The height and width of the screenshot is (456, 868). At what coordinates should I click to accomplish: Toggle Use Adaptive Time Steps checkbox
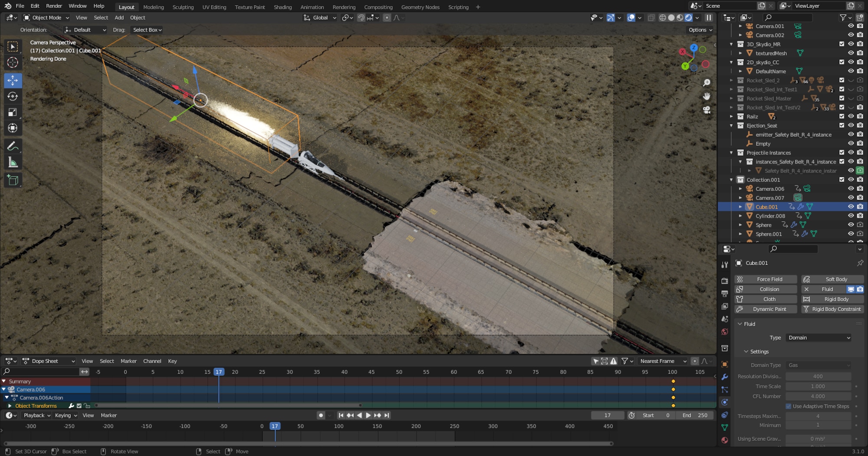pyautogui.click(x=788, y=407)
